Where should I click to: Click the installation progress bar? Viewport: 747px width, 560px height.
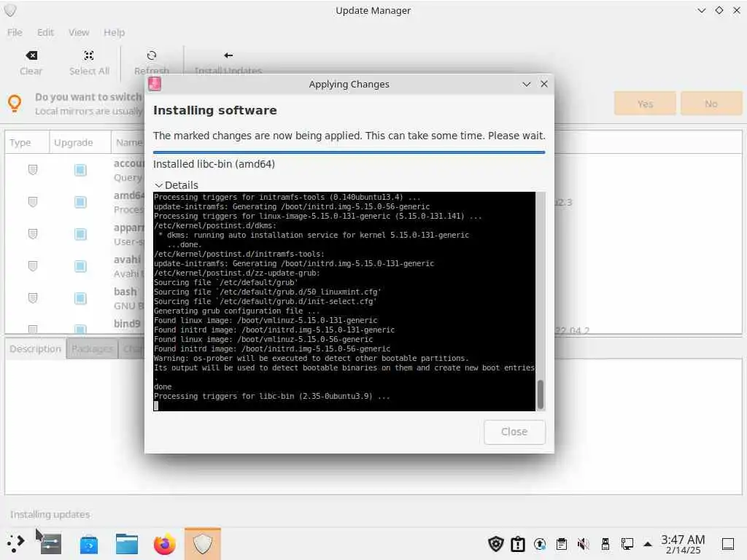349,152
